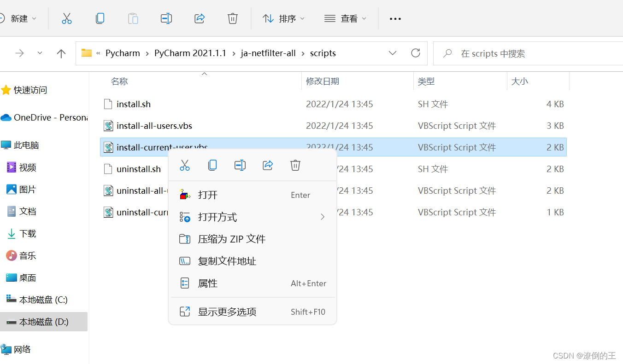The width and height of the screenshot is (623, 364).
Task: Navigate to ja-netfilter-all via the breadcrumb
Action: pos(268,53)
